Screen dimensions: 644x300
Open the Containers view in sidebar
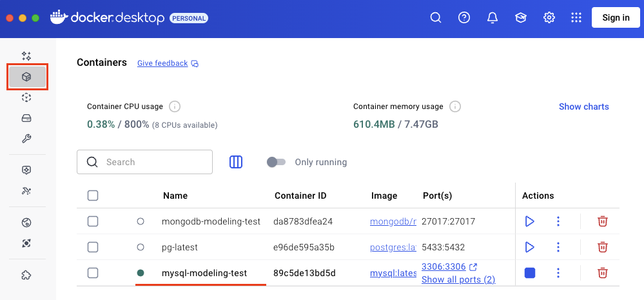27,77
